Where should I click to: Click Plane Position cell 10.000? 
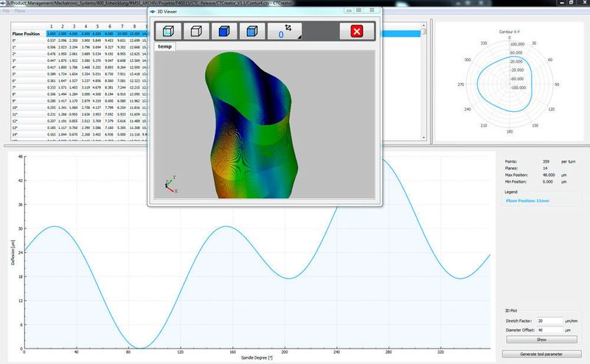[122, 33]
